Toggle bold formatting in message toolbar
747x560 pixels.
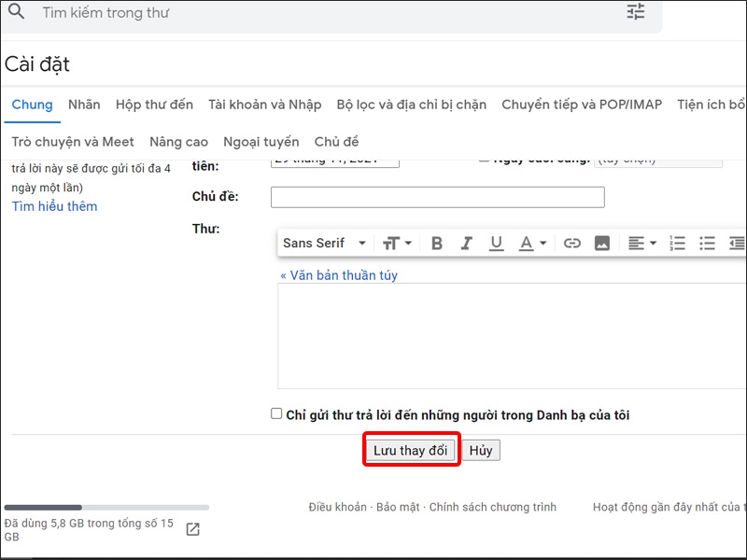coord(437,243)
